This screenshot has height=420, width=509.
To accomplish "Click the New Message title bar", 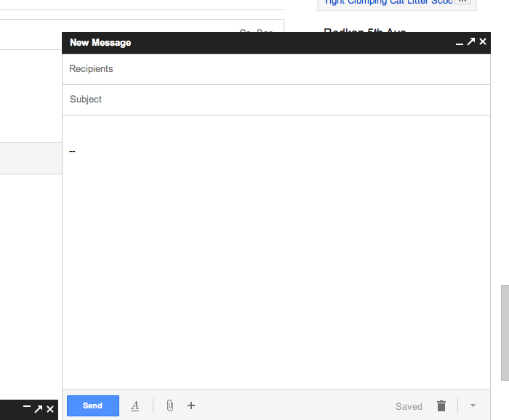I will pos(254,43).
